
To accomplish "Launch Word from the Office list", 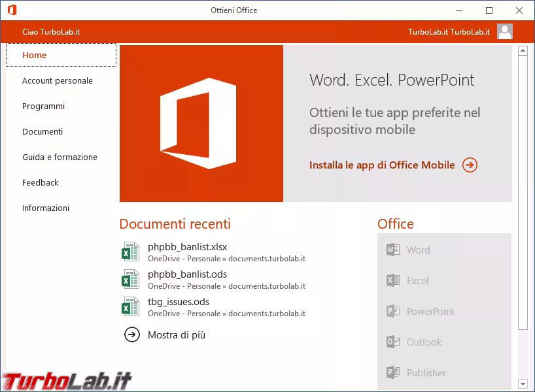I will tap(419, 250).
